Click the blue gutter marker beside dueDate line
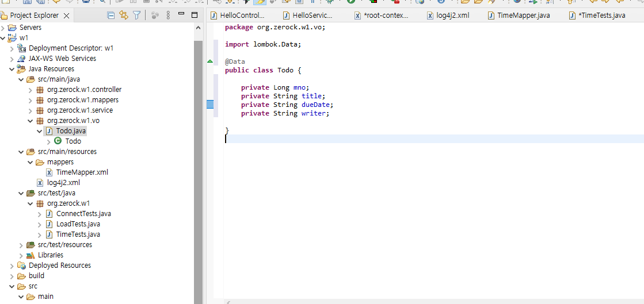Viewport: 644px width, 304px height. 210,105
